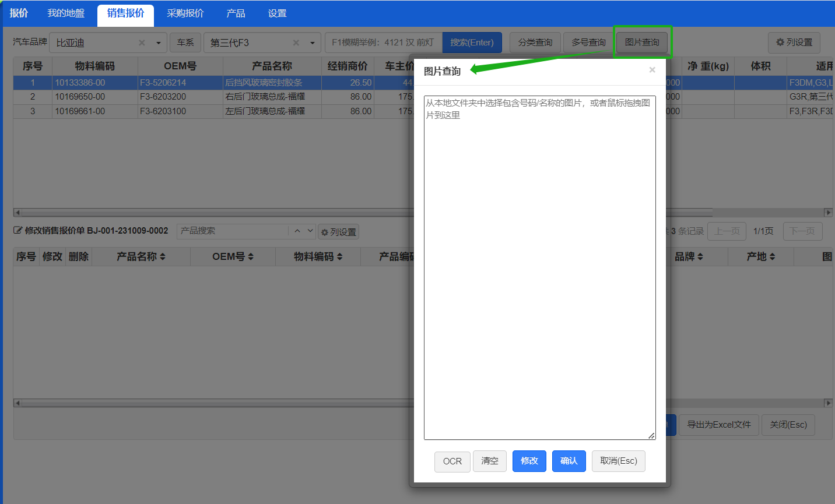The height and width of the screenshot is (504, 835).
Task: Sort by 产地 column
Action: point(761,256)
